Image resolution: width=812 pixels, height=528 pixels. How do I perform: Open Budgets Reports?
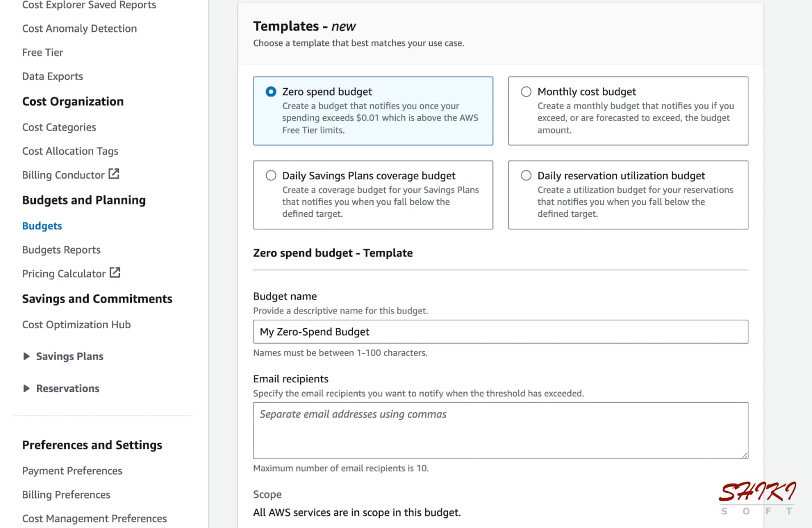pos(61,250)
